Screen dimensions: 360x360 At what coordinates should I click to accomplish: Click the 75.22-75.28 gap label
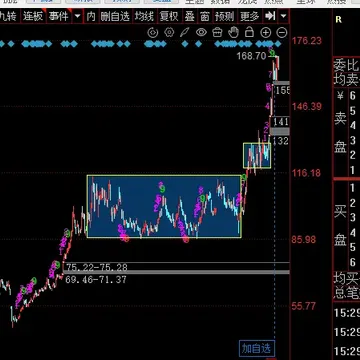[x=97, y=267]
